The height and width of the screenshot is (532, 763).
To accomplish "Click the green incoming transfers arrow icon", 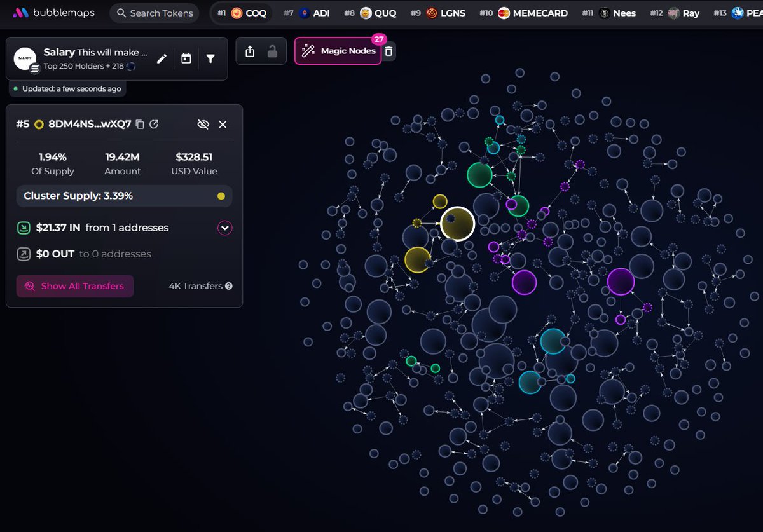I will click(23, 228).
